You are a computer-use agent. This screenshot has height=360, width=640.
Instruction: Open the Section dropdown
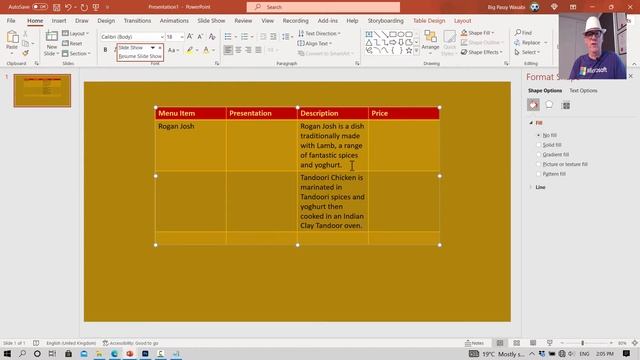pyautogui.click(x=76, y=53)
